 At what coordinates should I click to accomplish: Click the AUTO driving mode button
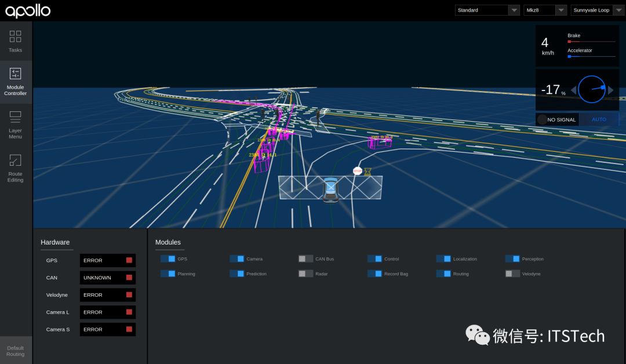[599, 119]
